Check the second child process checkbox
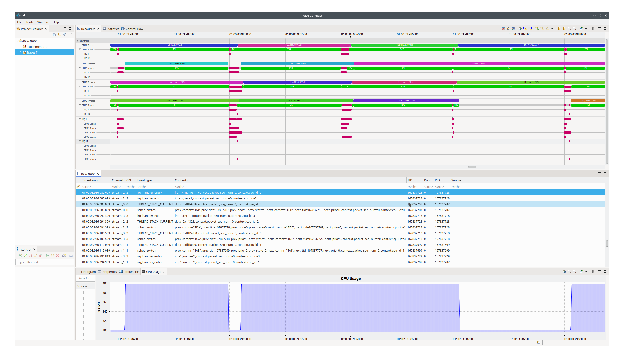 pos(85,304)
